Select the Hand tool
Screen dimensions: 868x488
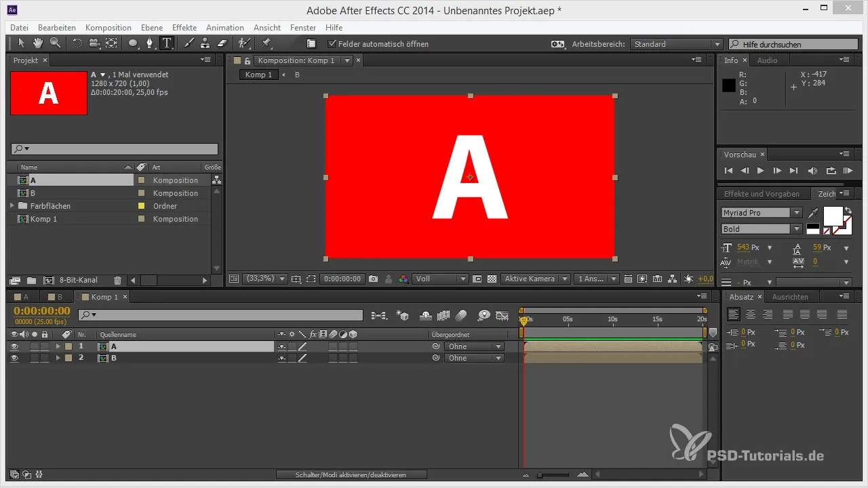(38, 43)
